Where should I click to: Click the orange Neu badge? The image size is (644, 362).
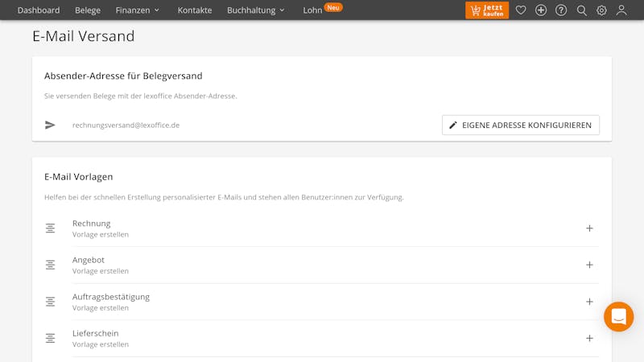(x=333, y=7)
